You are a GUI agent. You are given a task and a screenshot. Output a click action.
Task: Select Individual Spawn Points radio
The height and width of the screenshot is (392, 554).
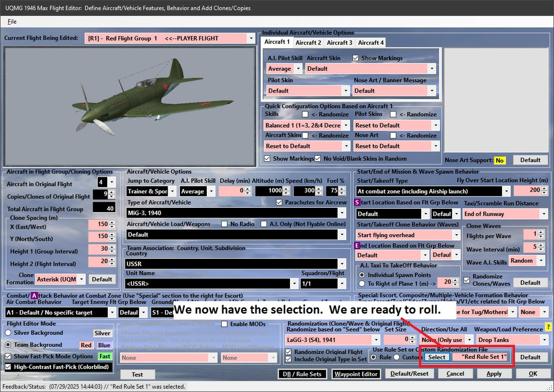coord(362,275)
